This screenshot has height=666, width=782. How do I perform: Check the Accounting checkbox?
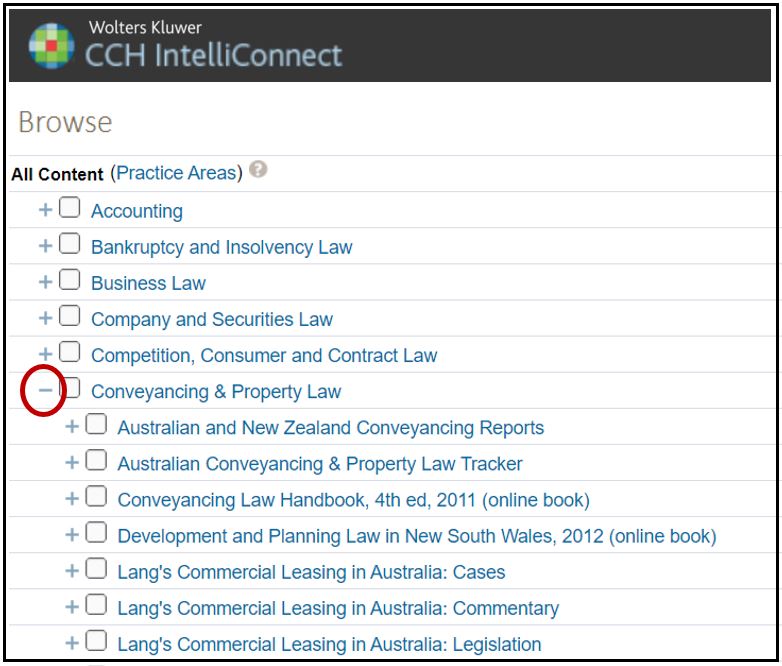(69, 209)
